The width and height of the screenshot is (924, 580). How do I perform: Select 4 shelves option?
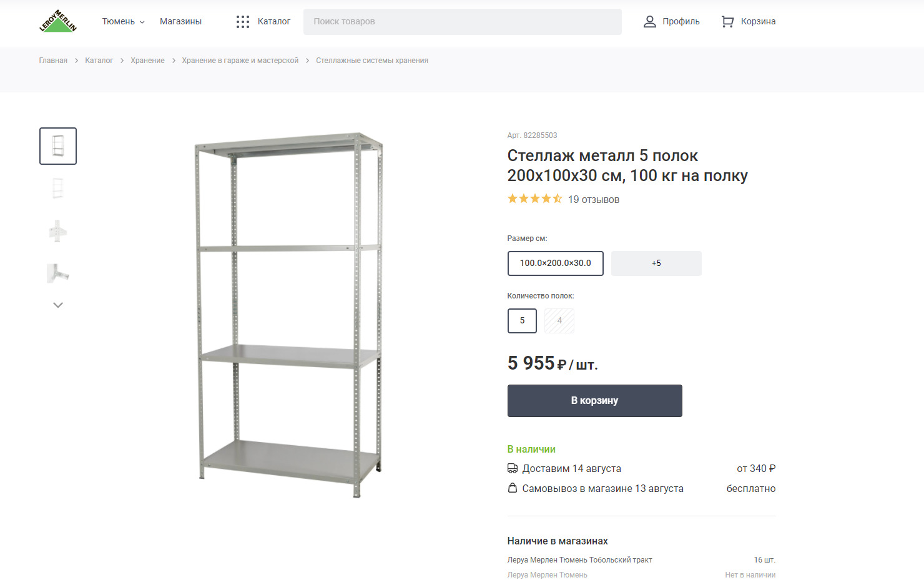tap(559, 321)
